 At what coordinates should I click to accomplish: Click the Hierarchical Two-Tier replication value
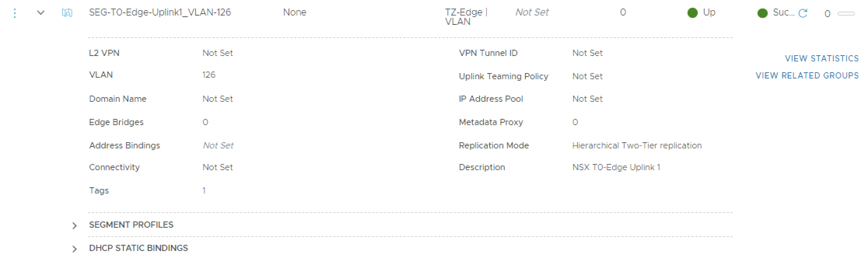click(637, 146)
